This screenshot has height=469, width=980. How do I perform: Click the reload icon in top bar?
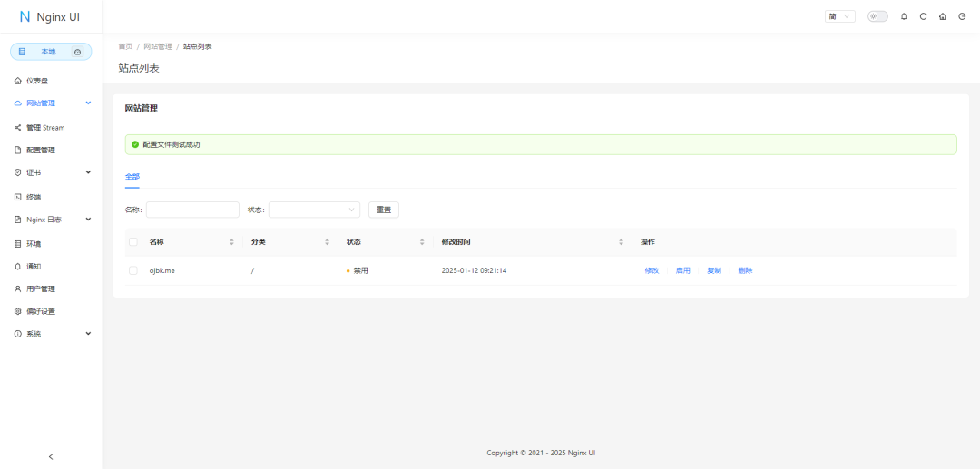click(x=923, y=16)
